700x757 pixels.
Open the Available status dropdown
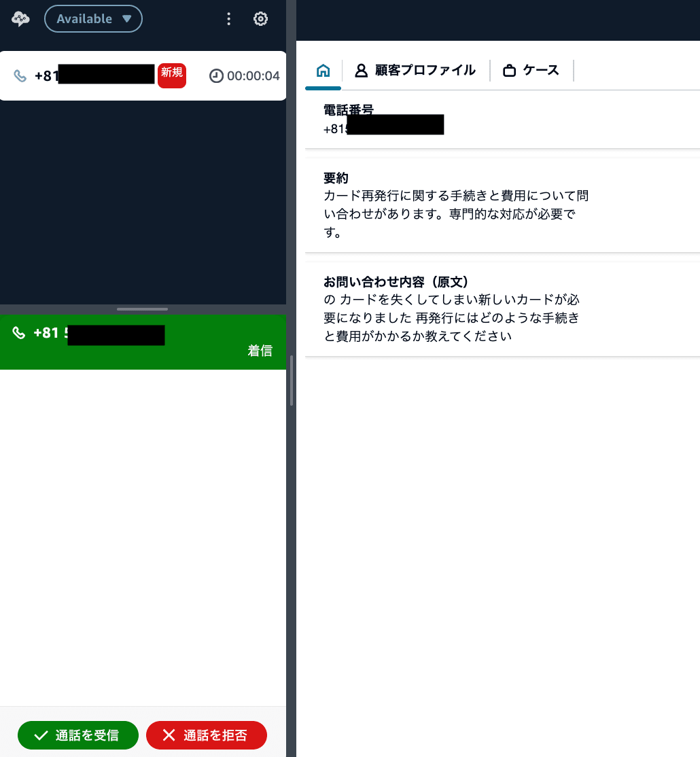pos(93,19)
